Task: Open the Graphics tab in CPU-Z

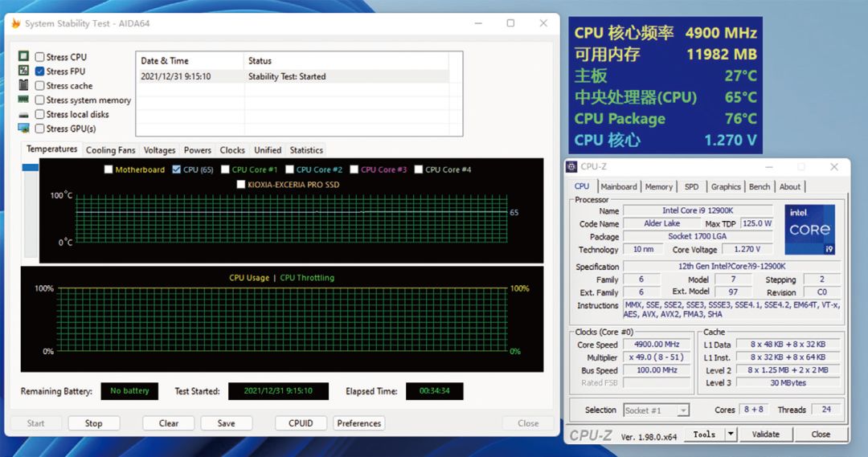Action: 726,187
